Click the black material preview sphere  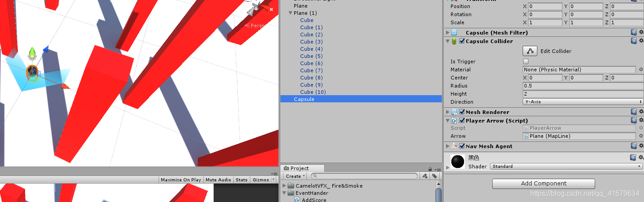coord(457,162)
